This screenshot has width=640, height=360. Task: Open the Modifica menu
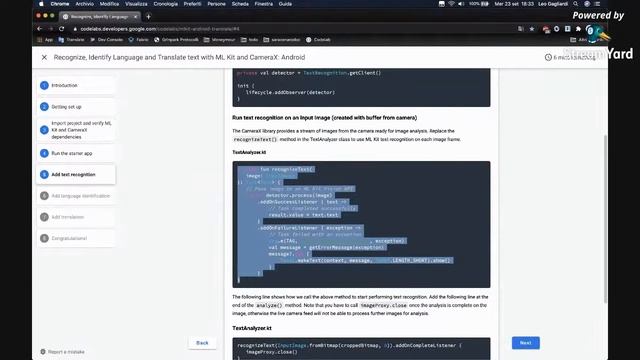click(x=109, y=4)
